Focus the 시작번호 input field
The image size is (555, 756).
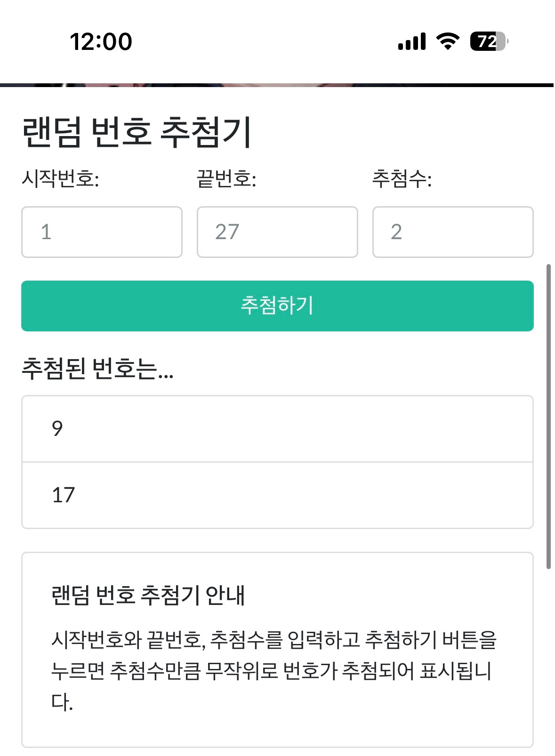(102, 232)
